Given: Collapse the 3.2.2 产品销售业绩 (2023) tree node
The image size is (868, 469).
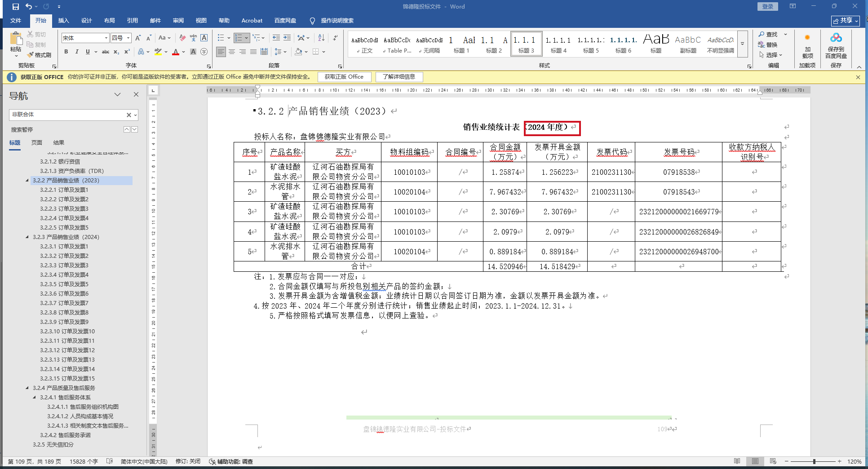Looking at the screenshot, I should point(27,181).
